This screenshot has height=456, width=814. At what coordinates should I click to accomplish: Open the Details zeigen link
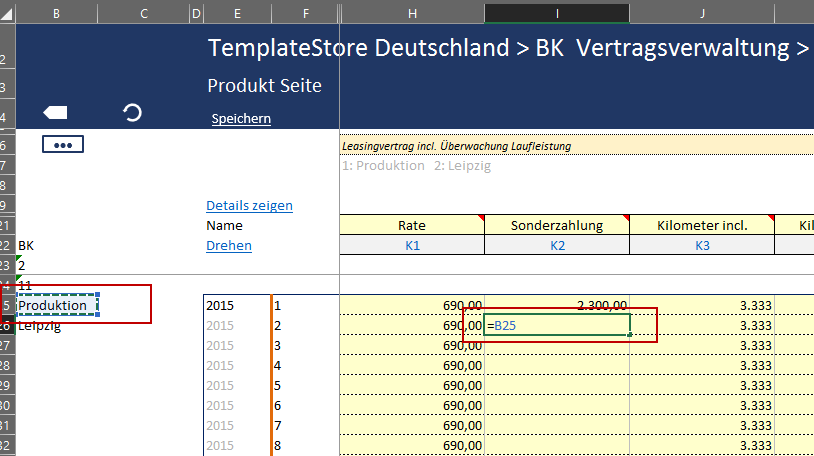[249, 206]
